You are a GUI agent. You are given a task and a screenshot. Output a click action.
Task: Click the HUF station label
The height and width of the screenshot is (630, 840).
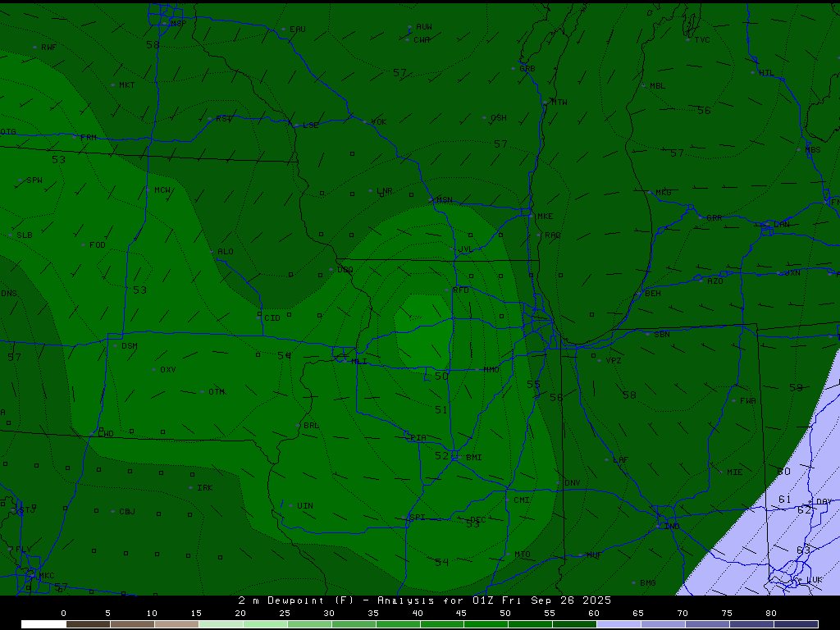click(x=594, y=555)
